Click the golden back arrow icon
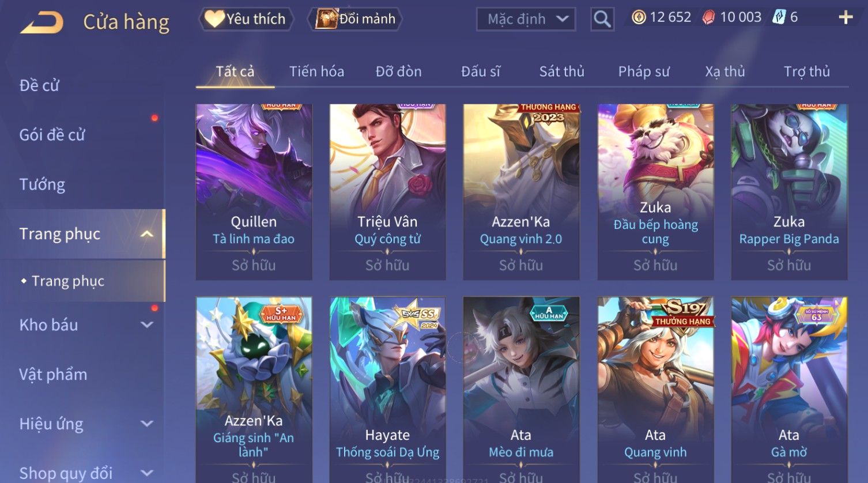 coord(42,22)
